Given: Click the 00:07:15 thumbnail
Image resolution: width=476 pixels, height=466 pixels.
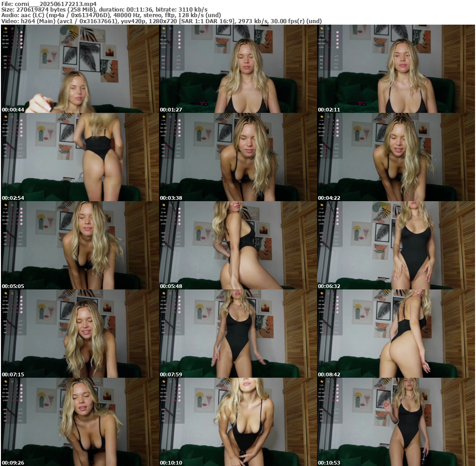Looking at the screenshot, I should (x=79, y=334).
